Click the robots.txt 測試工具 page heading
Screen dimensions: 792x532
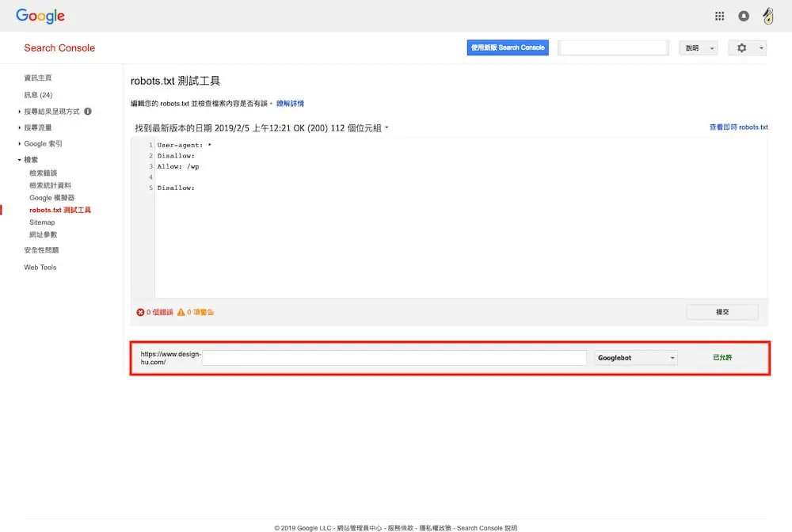coord(175,81)
